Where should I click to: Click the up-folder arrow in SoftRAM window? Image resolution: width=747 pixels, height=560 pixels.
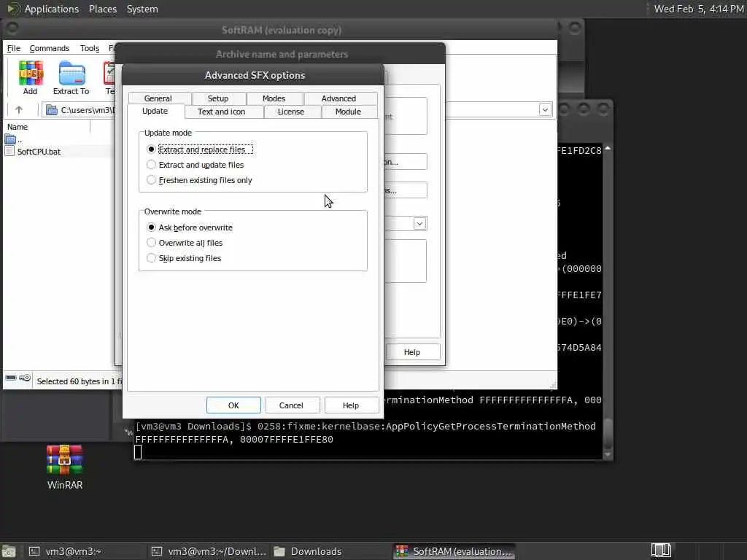pyautogui.click(x=19, y=110)
